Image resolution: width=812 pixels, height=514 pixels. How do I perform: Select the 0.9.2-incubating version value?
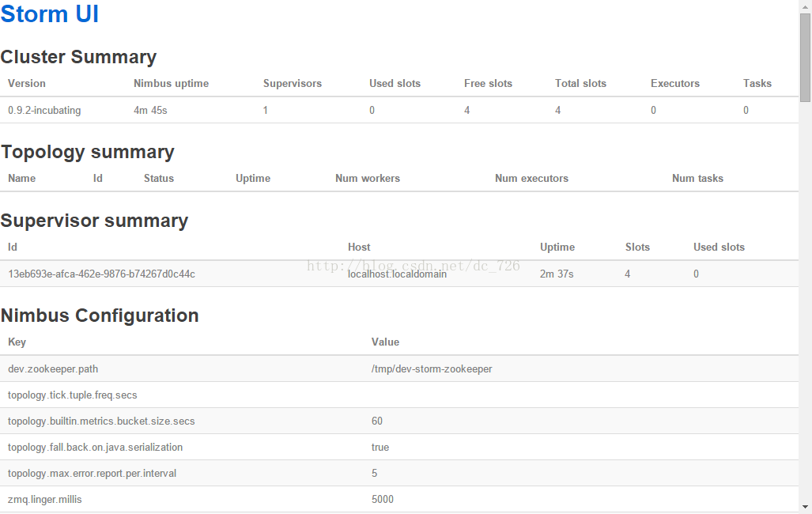point(44,111)
